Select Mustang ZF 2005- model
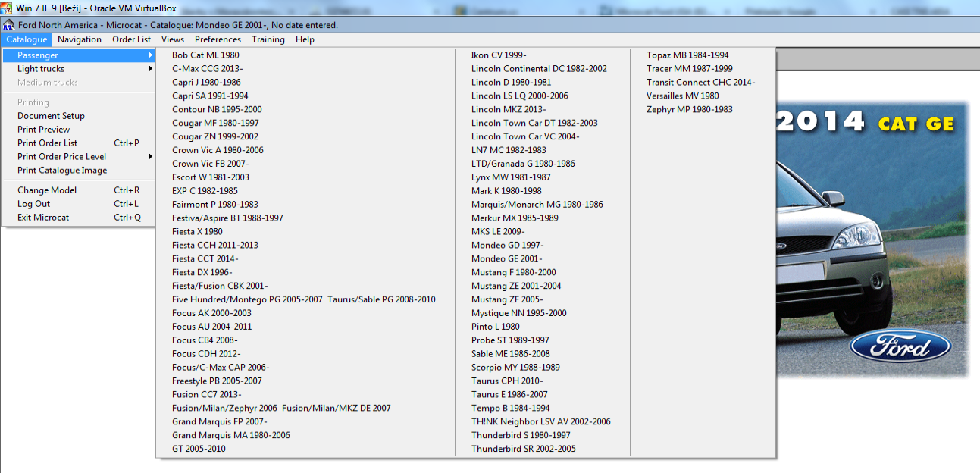980x473 pixels. pos(506,299)
